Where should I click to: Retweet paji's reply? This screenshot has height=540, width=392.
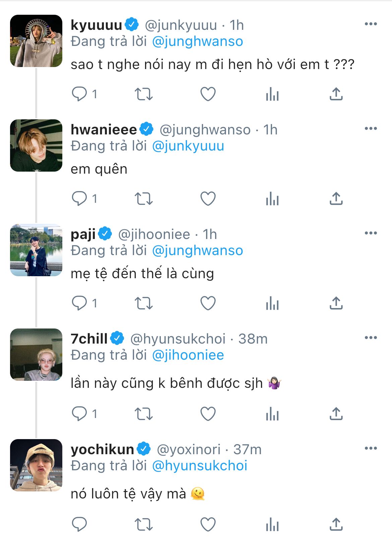[x=144, y=303]
